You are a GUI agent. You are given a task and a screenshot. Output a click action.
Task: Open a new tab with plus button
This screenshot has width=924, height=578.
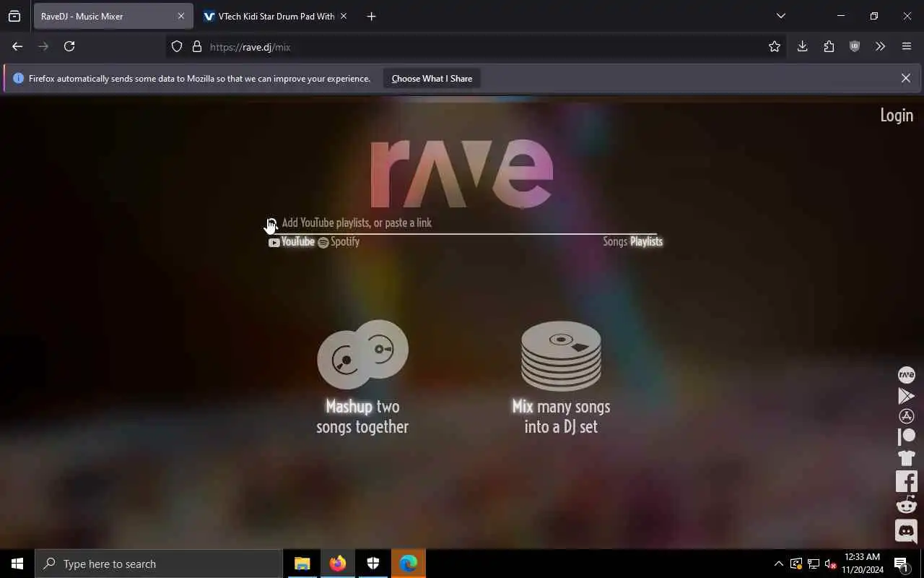371,16
